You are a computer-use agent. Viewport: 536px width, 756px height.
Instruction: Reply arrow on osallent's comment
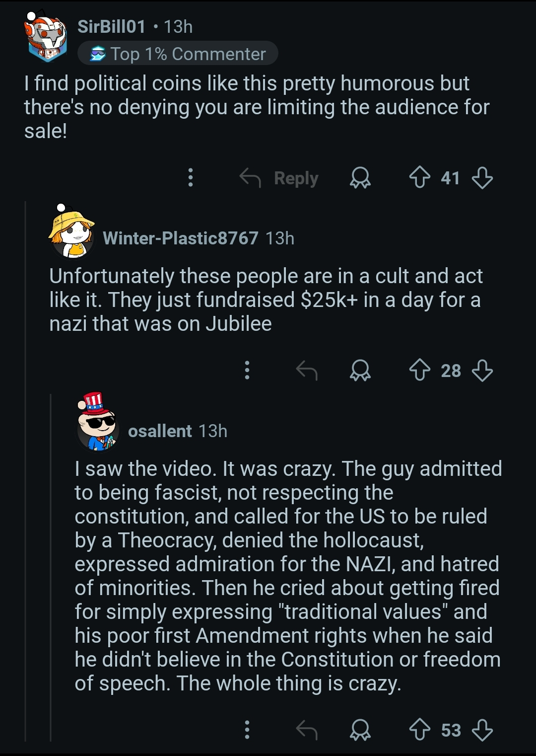coord(306,730)
